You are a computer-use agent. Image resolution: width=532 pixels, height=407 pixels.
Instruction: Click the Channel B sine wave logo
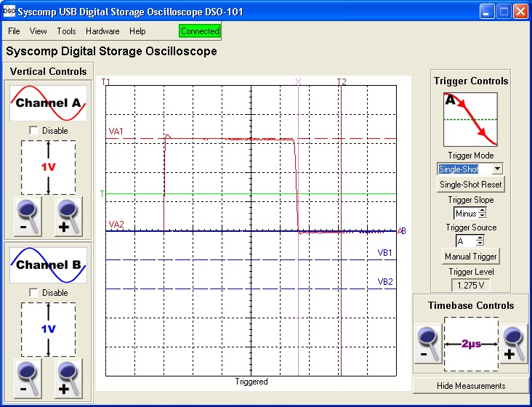(x=48, y=265)
